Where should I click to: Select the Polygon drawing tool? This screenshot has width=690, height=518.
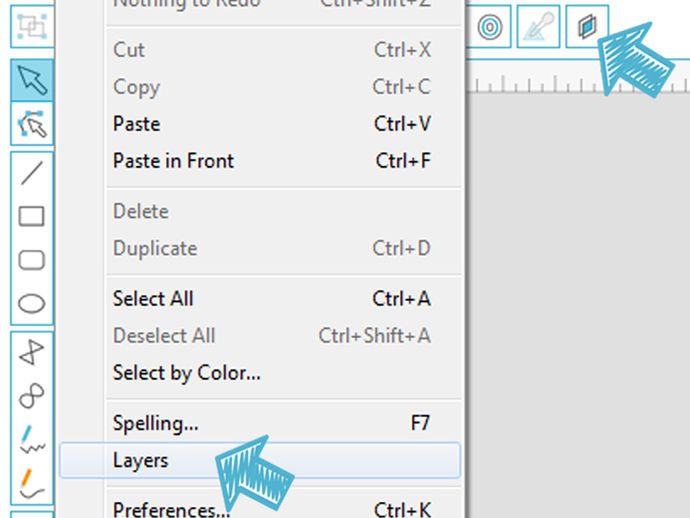coord(32,353)
